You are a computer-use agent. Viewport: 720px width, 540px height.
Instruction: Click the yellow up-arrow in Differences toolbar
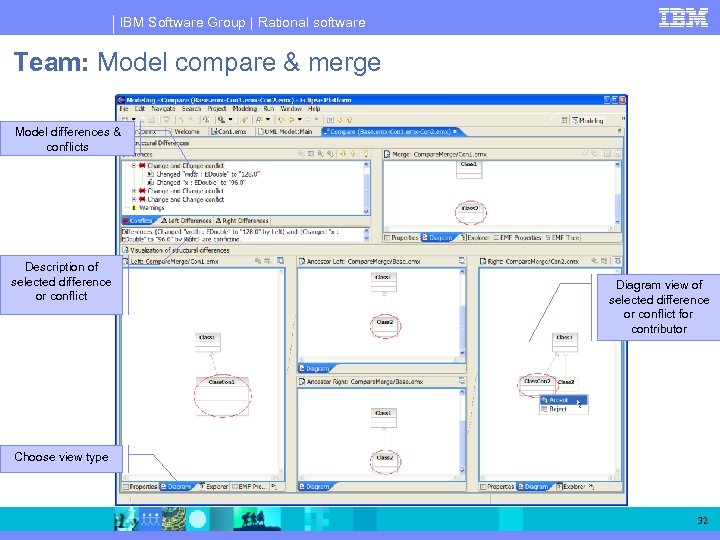coord(353,154)
